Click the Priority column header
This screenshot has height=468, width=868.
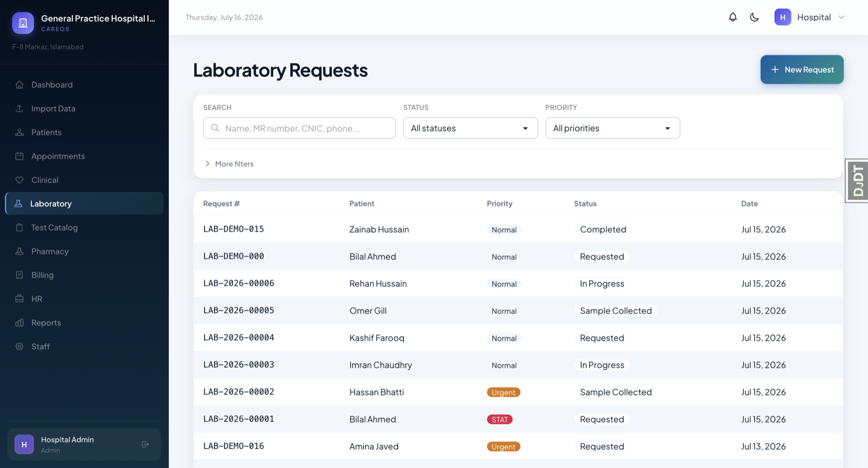pyautogui.click(x=500, y=204)
